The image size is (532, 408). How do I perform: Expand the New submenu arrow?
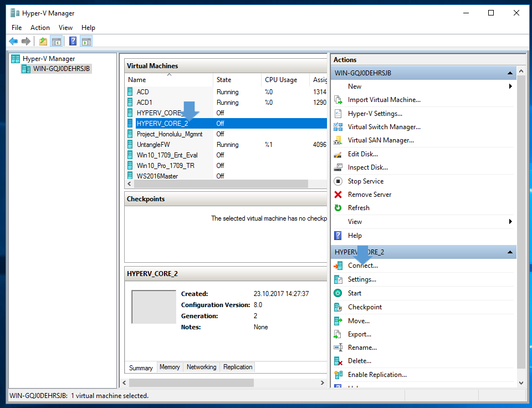(510, 86)
